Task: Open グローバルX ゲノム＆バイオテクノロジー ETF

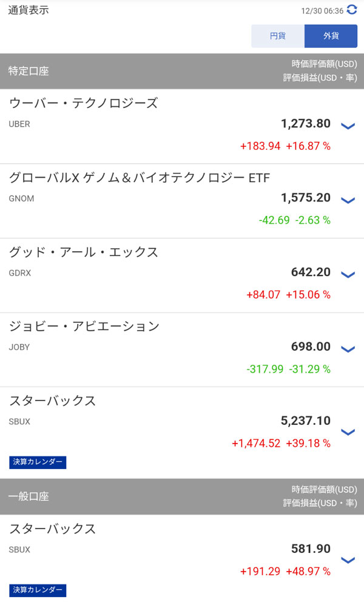Action: [140, 178]
